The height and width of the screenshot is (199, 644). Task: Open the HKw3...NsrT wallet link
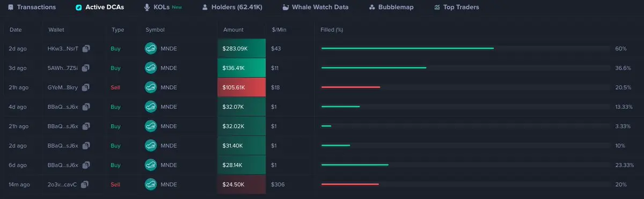click(x=63, y=49)
